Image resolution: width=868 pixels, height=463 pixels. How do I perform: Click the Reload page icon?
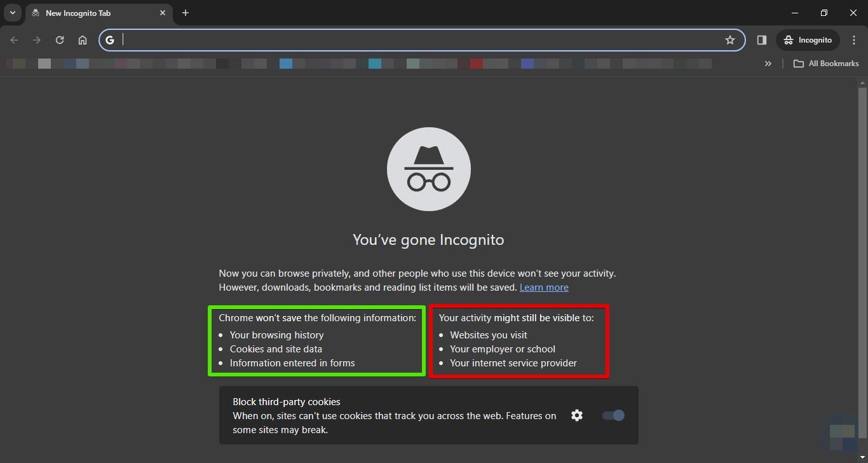click(x=60, y=40)
